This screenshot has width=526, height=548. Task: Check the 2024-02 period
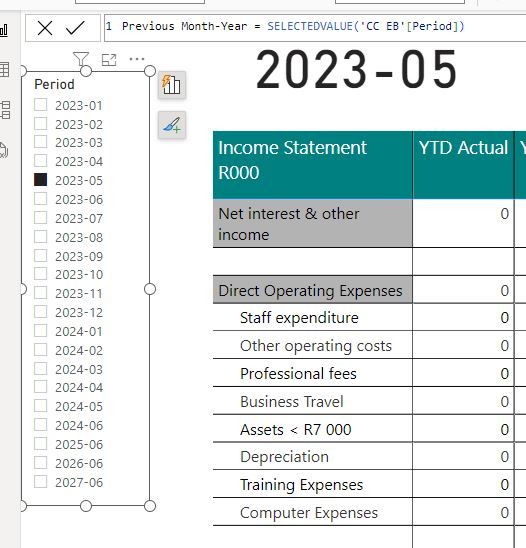point(41,349)
